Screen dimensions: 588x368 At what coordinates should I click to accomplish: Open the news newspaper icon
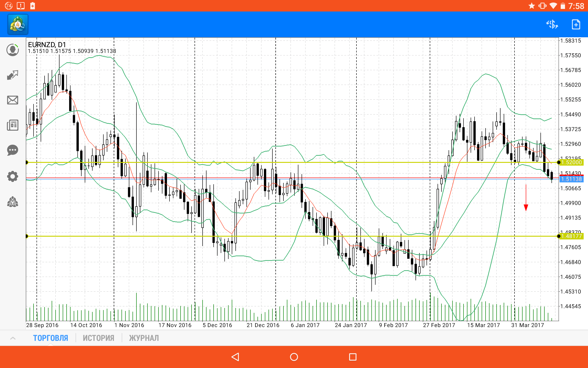(x=13, y=125)
